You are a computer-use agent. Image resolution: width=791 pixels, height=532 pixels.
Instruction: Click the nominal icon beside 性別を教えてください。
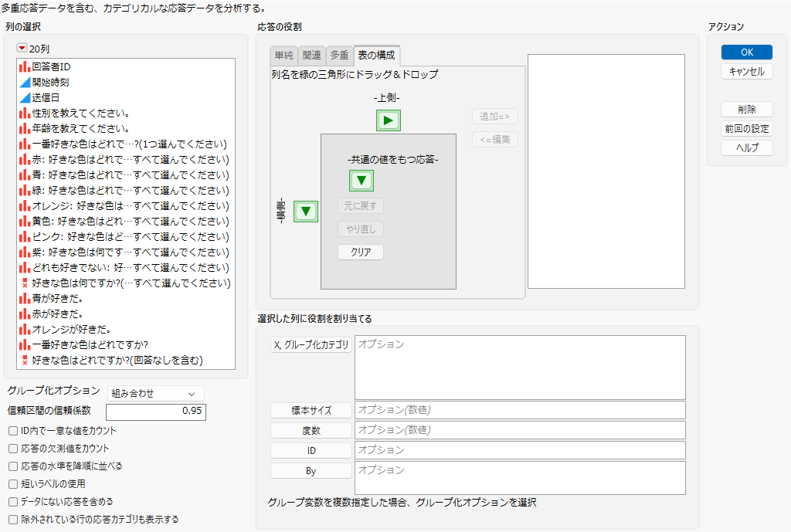25,113
